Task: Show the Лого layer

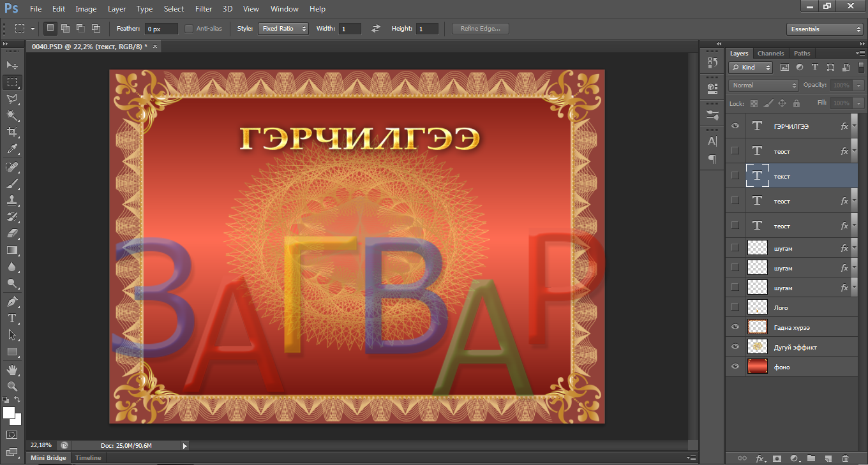Action: pyautogui.click(x=735, y=307)
